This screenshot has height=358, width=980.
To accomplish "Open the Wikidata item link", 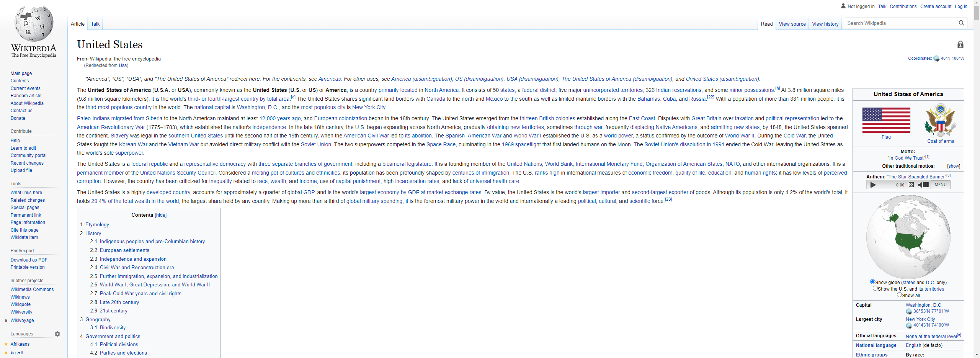I will click(24, 237).
